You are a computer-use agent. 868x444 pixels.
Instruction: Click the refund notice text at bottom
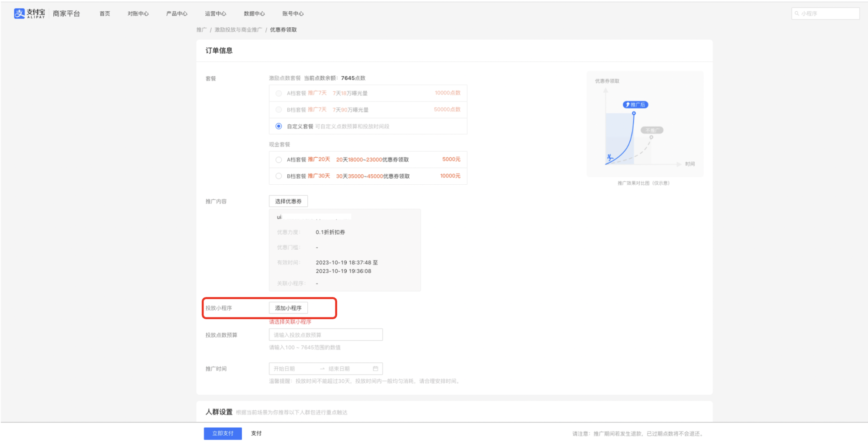tap(638, 434)
